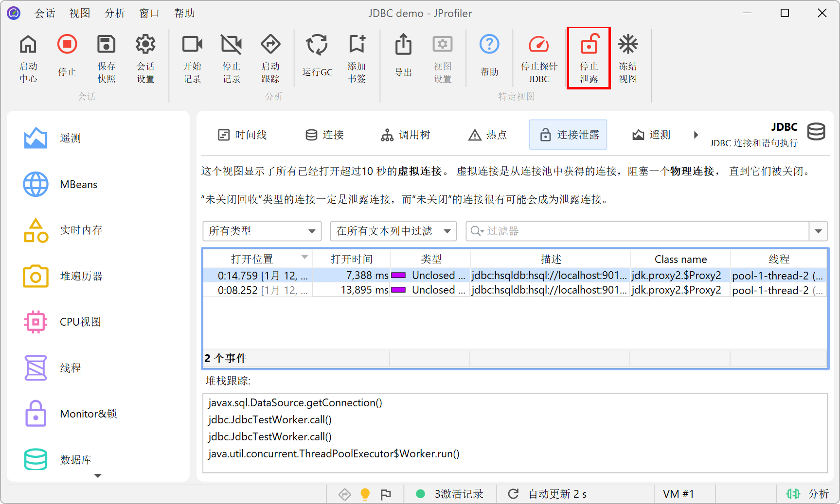
Task: Select the leak row opened at 0:14.759
Action: (x=515, y=275)
